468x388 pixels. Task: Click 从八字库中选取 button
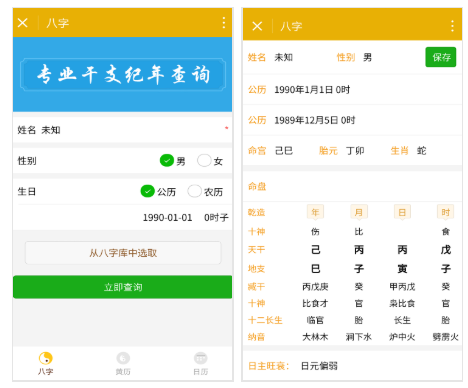click(x=123, y=253)
